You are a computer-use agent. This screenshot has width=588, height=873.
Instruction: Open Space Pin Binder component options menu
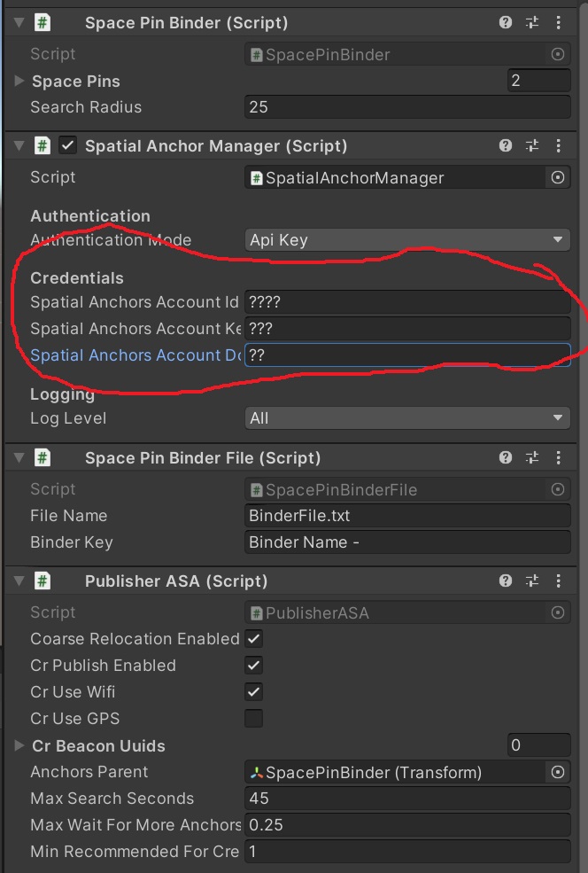(558, 22)
